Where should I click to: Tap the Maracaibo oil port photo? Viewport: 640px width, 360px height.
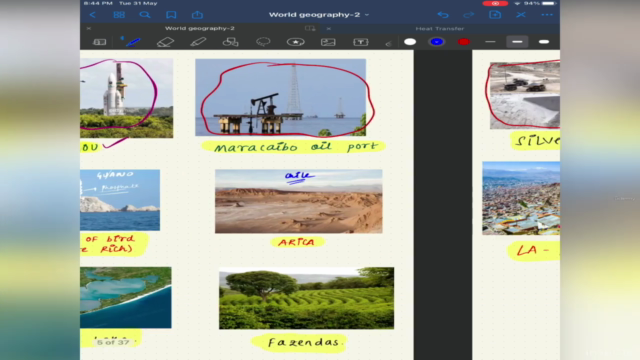tap(280, 97)
